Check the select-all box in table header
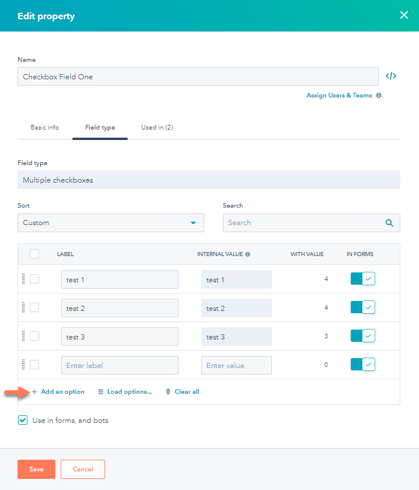The image size is (419, 490). click(x=34, y=254)
